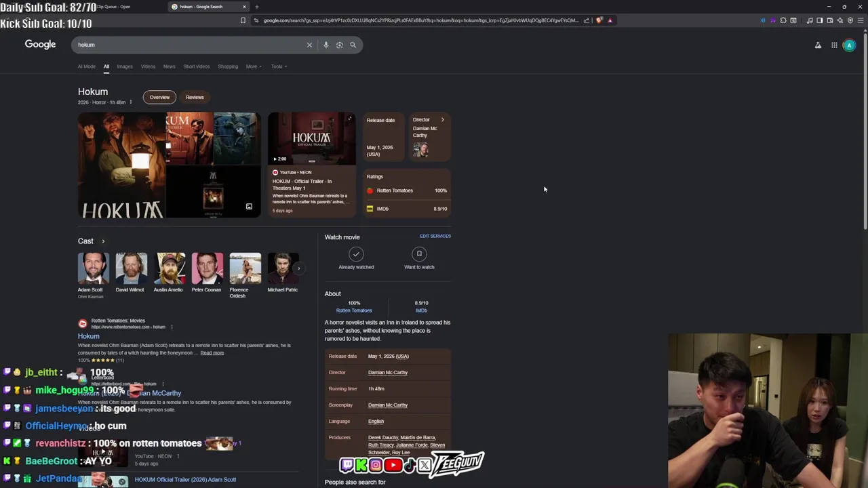Open Rotten Tomatoes link under About
Image resolution: width=868 pixels, height=488 pixels.
(x=354, y=310)
